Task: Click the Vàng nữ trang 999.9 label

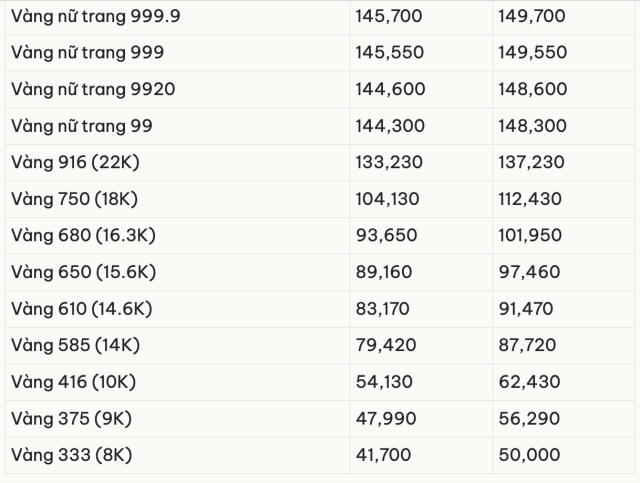Action: click(96, 16)
